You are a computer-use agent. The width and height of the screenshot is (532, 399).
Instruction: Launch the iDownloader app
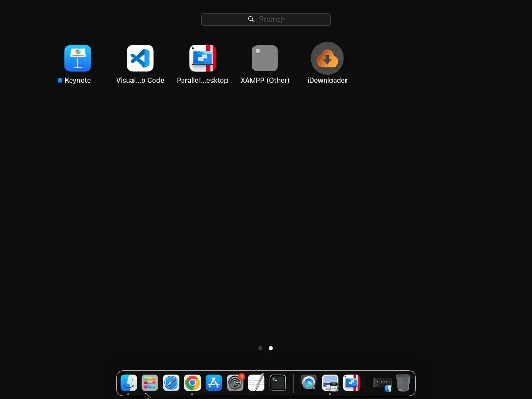(327, 58)
